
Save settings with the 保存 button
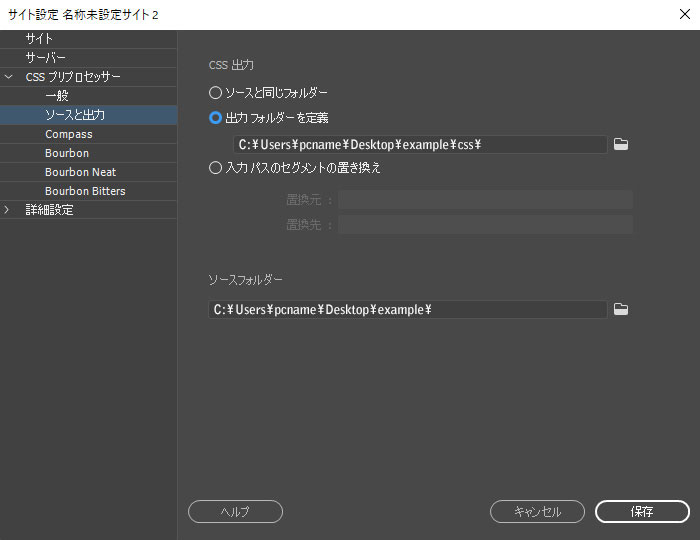(x=642, y=511)
